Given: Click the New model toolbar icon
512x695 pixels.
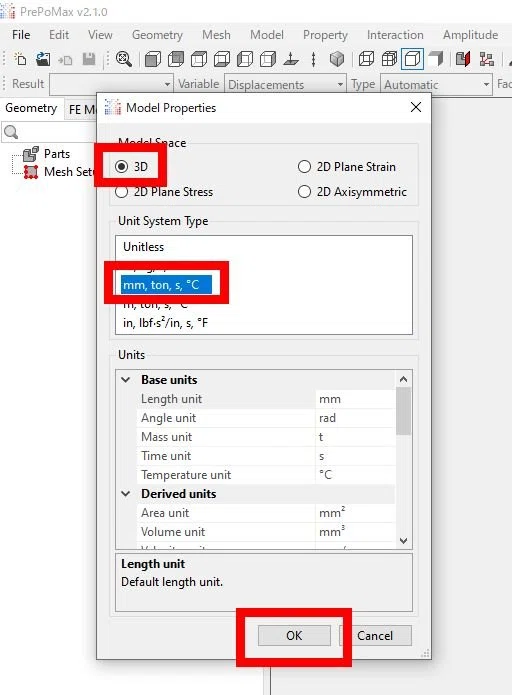Looking at the screenshot, I should [x=20, y=59].
